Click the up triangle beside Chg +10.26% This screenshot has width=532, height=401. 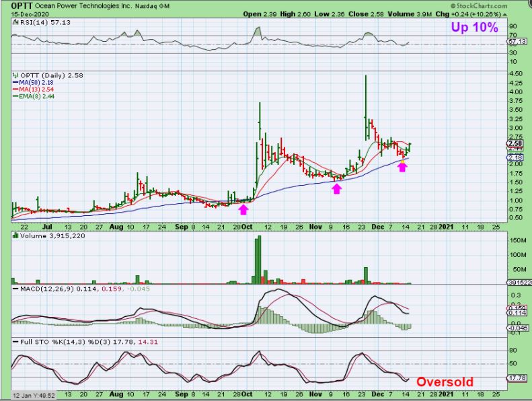(505, 15)
